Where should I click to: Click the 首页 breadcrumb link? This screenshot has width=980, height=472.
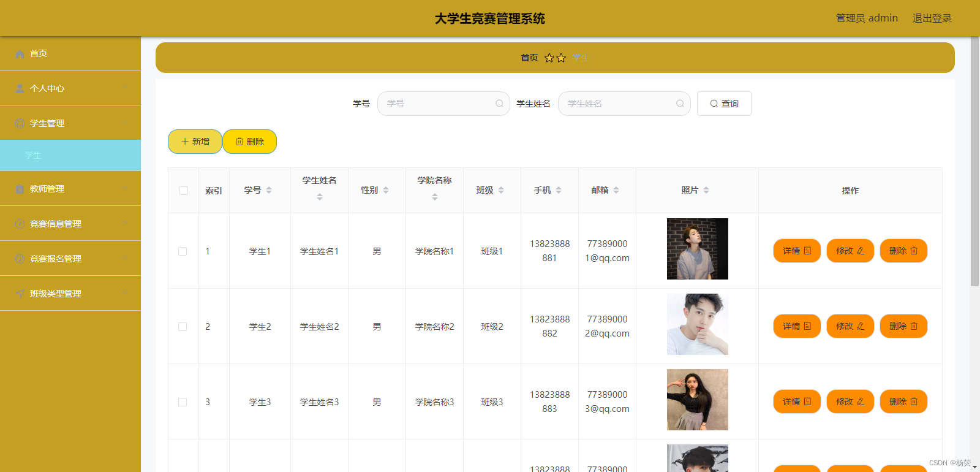click(x=529, y=58)
